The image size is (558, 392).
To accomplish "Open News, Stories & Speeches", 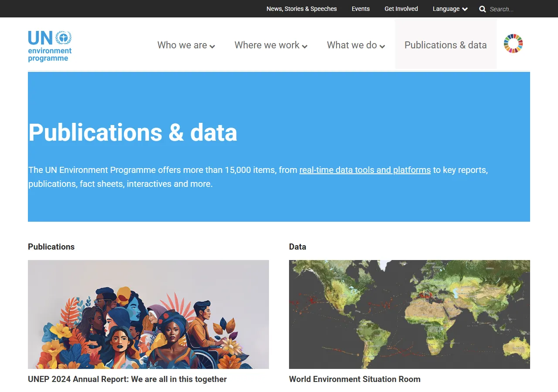I will tap(302, 9).
